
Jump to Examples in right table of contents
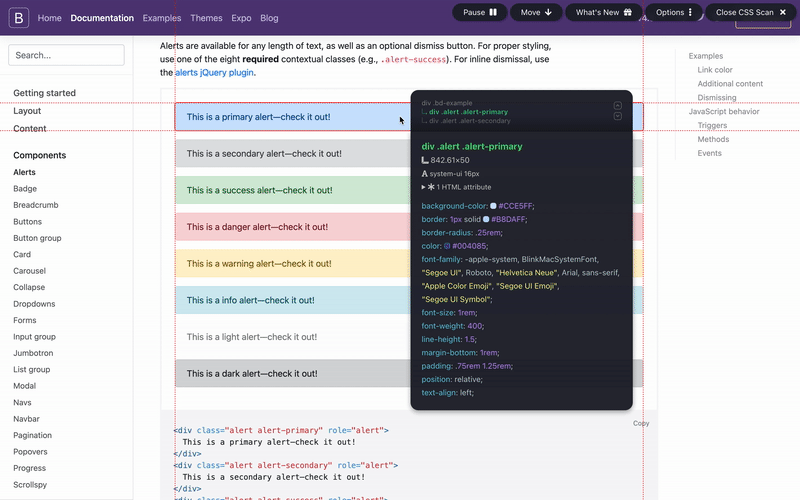click(x=706, y=56)
